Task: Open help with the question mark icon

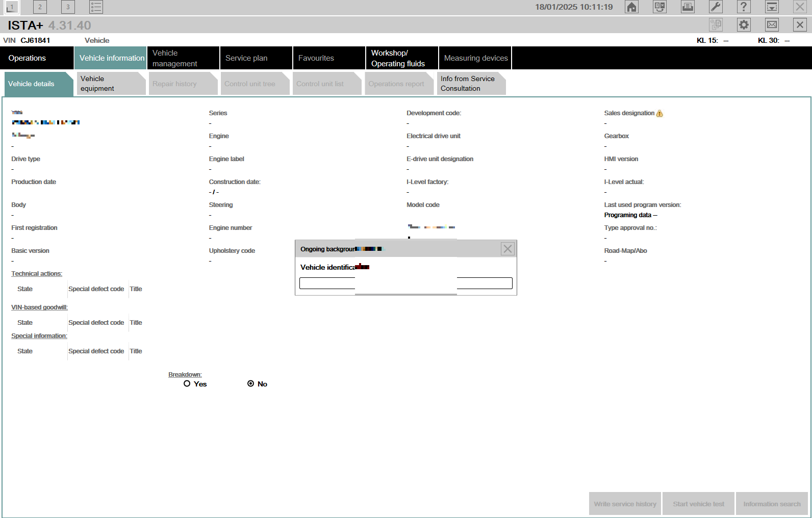Action: (x=744, y=7)
